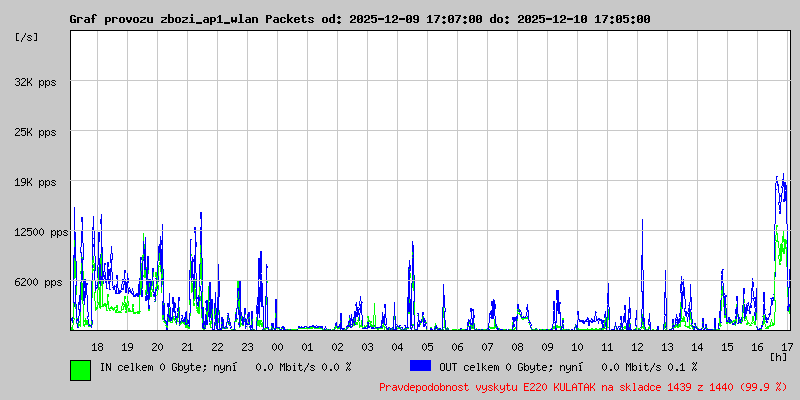Image resolution: width=800 pixels, height=400 pixels.
Task: Click hour label 20 on the x-axis
Action: pos(157,347)
